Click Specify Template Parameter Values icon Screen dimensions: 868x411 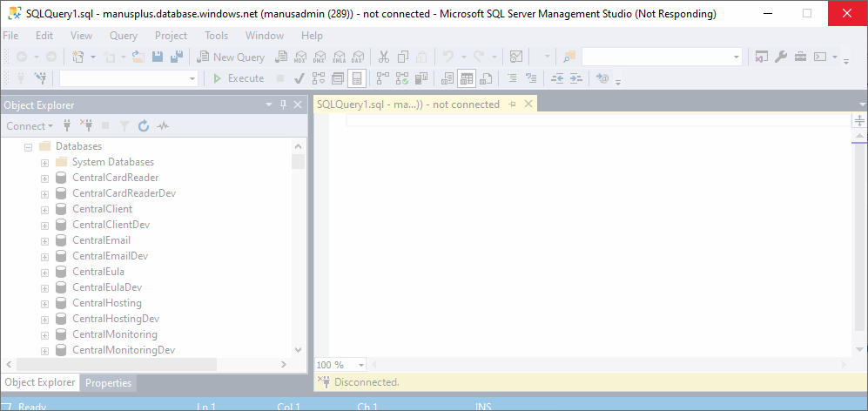tap(602, 78)
